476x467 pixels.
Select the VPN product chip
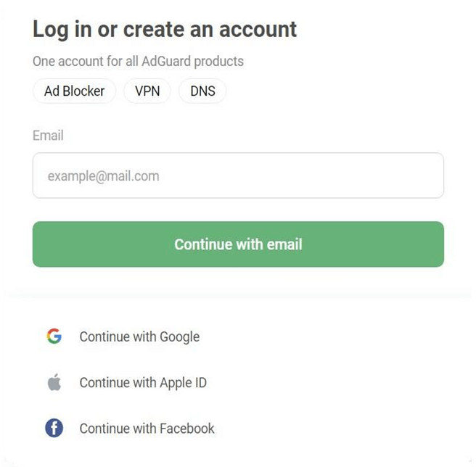point(147,91)
